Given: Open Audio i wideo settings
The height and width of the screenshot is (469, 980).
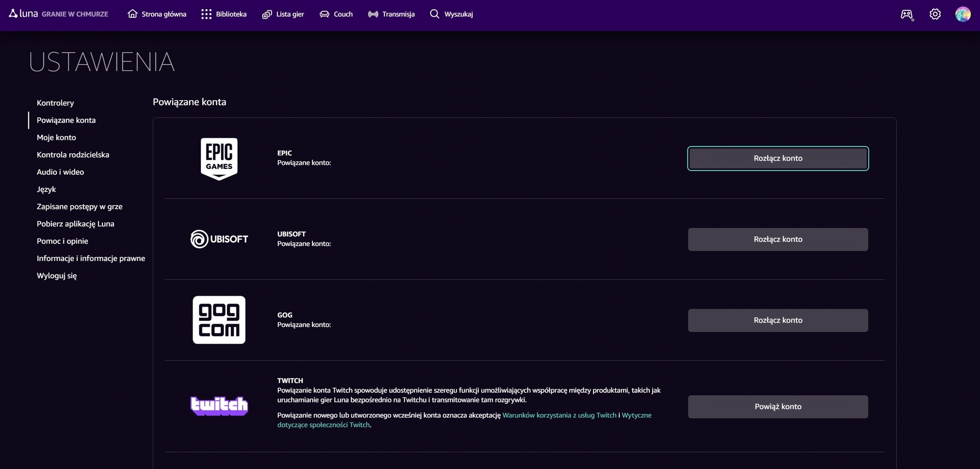Looking at the screenshot, I should [60, 172].
